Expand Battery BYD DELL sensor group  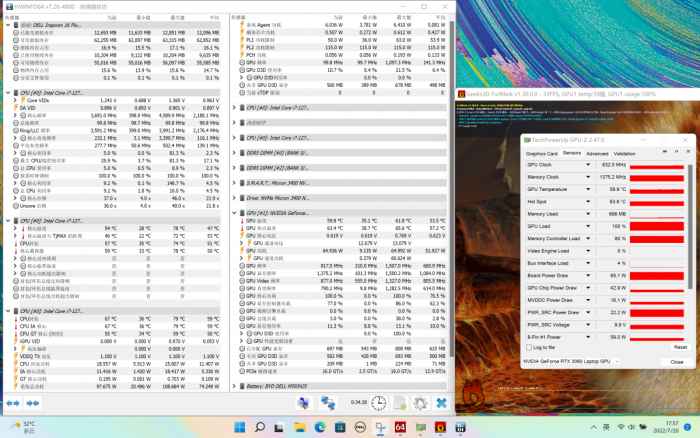234,386
